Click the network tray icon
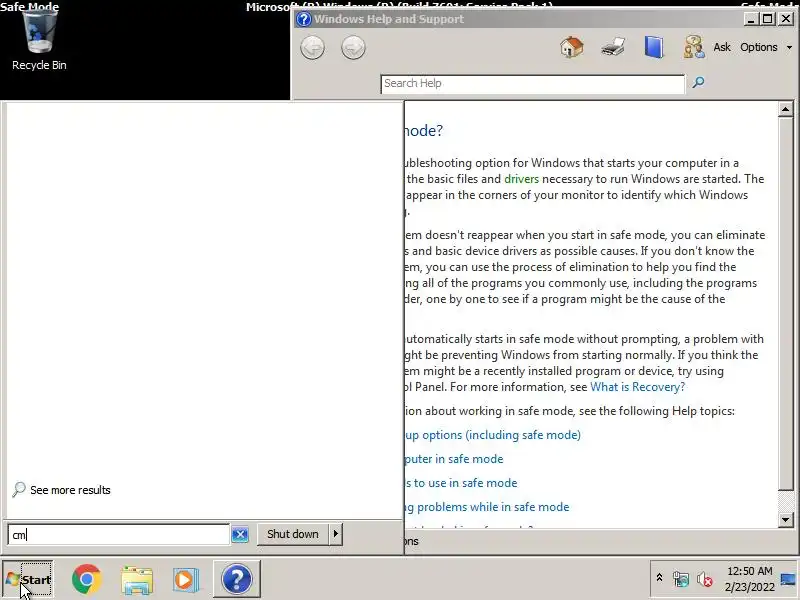This screenshot has width=800, height=600. point(680,579)
